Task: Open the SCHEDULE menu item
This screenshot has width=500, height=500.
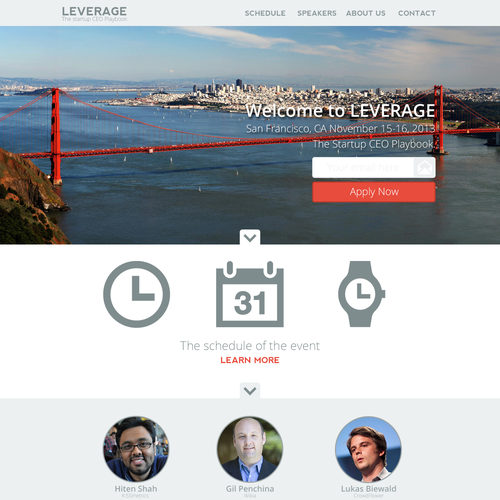Action: pyautogui.click(x=265, y=13)
